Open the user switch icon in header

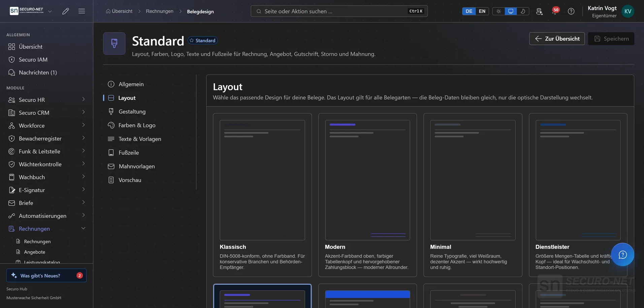pos(539,11)
